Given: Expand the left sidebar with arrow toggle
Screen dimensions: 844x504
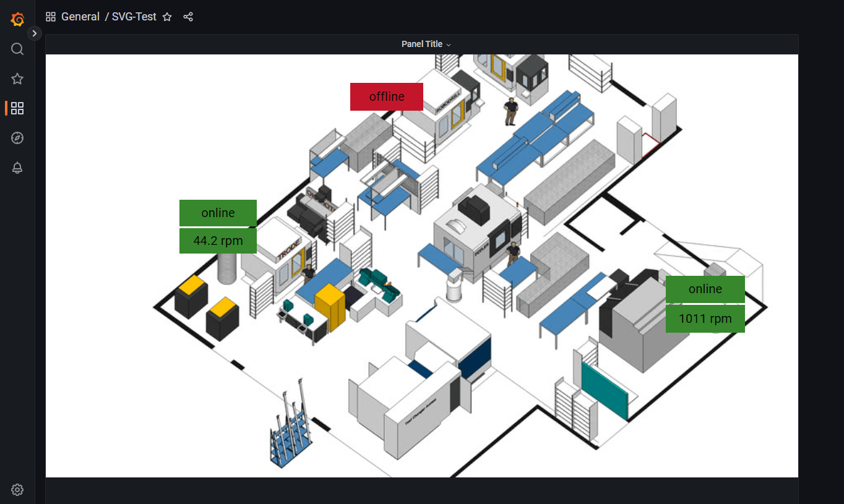Looking at the screenshot, I should 34,33.
